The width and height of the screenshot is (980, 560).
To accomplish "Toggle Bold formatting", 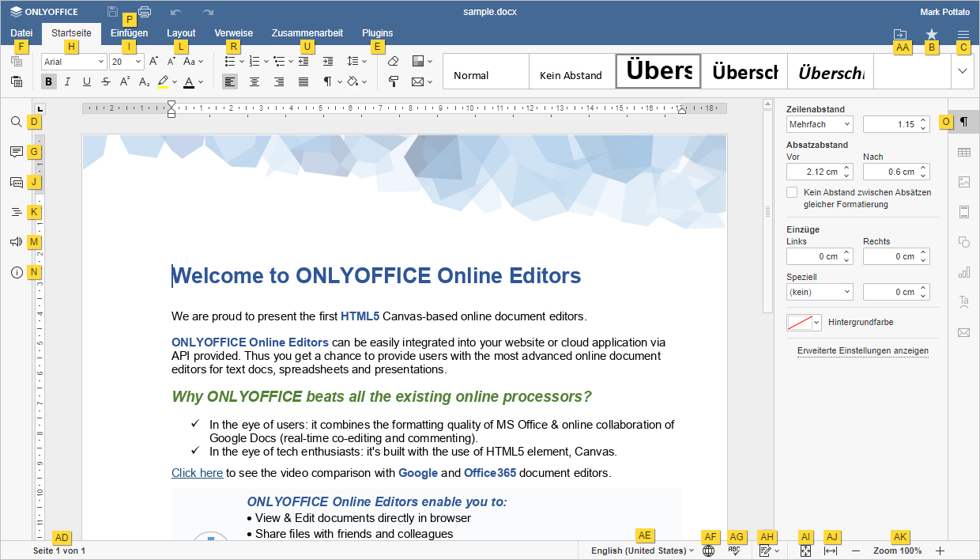I will pos(49,81).
